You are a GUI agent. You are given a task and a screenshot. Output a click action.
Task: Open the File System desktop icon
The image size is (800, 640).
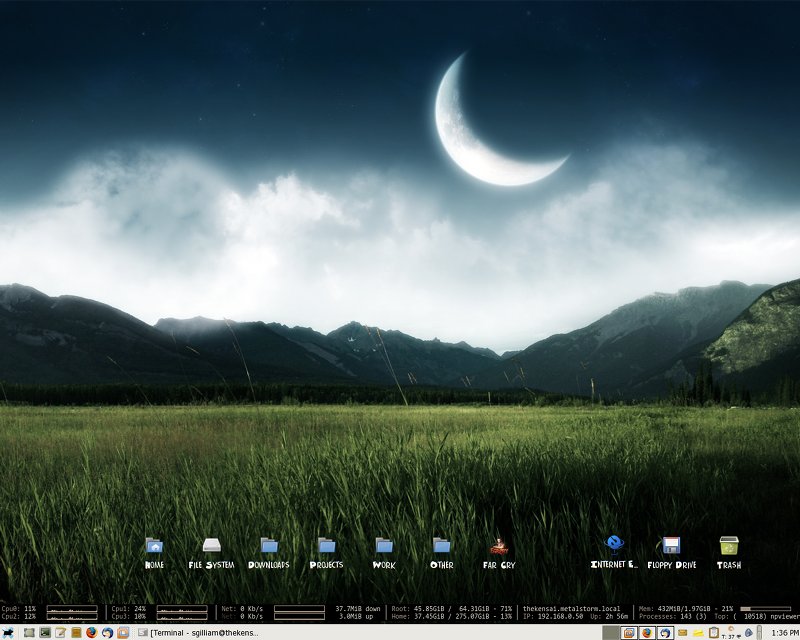click(x=211, y=553)
